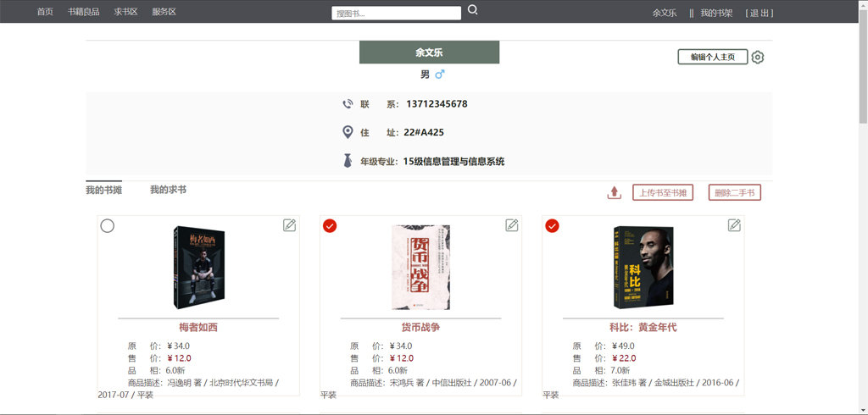Click the address location pin icon
868x415 pixels.
click(x=348, y=132)
